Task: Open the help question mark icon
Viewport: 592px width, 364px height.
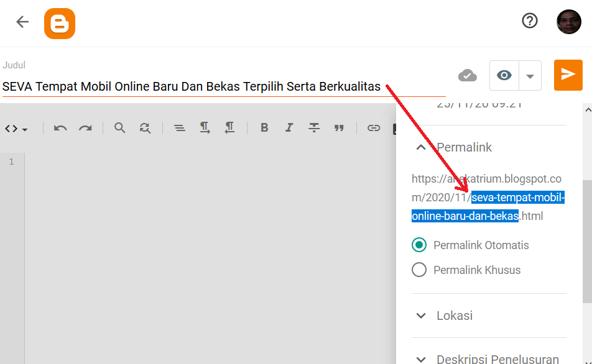Action: point(530,20)
